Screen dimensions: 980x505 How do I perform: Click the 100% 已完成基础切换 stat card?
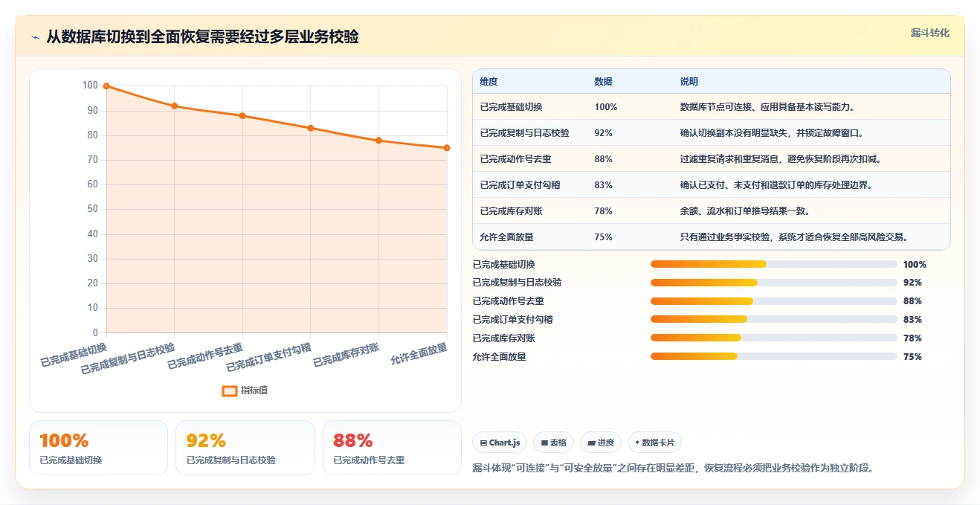(99, 448)
